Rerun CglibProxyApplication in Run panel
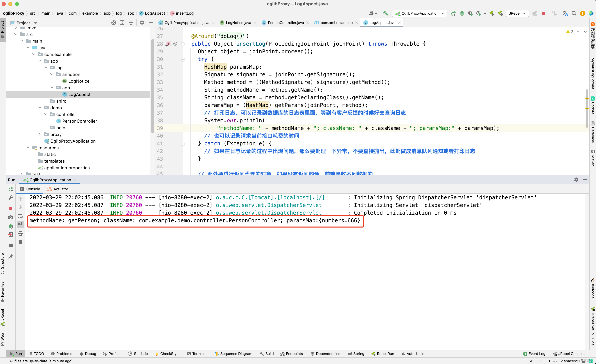This screenshot has width=596, height=364. click(11, 189)
